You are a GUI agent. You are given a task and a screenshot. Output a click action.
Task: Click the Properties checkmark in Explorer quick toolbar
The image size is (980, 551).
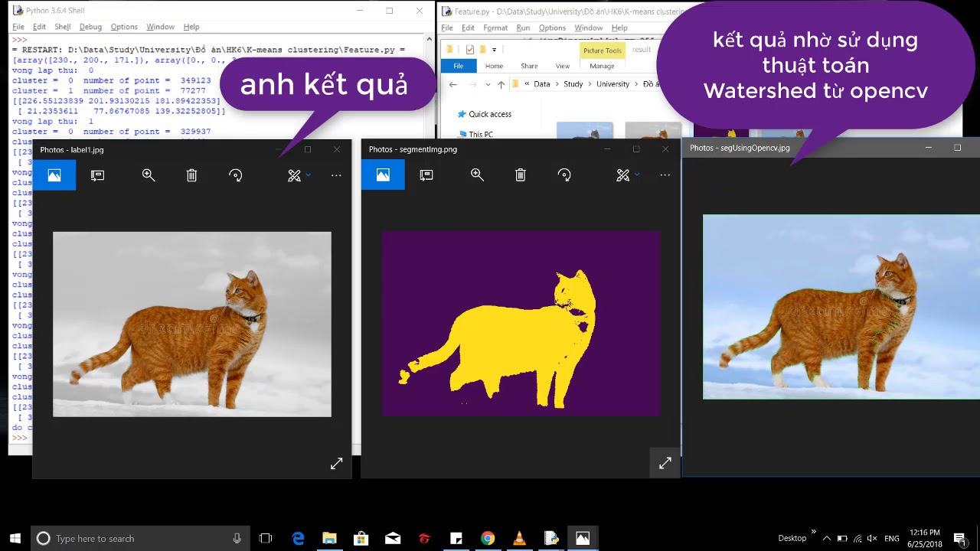[x=469, y=50]
